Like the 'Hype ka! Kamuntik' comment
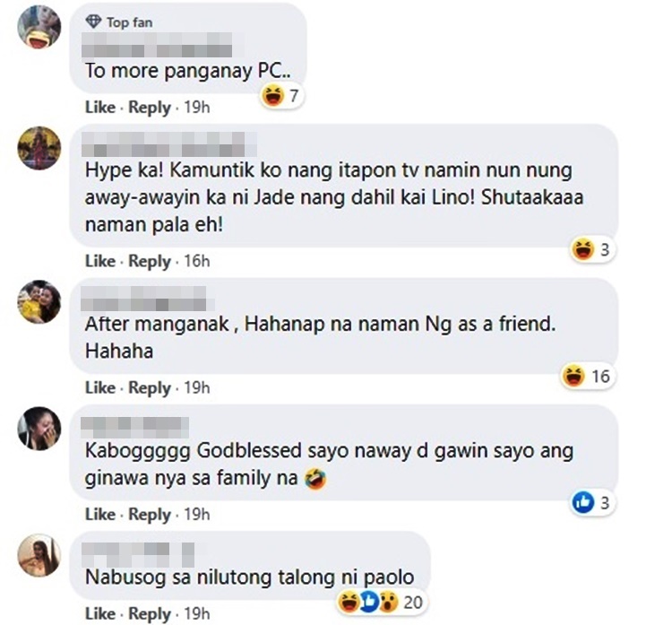 click(x=100, y=261)
